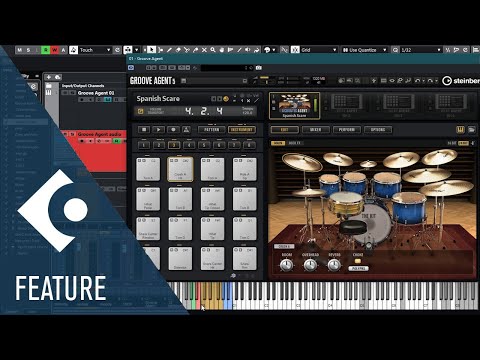Open the OPTIONS page tab
The image size is (480, 360).
point(378,130)
